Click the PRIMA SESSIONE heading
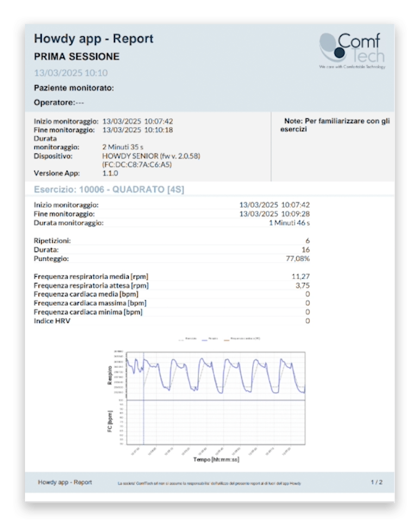 coord(77,57)
